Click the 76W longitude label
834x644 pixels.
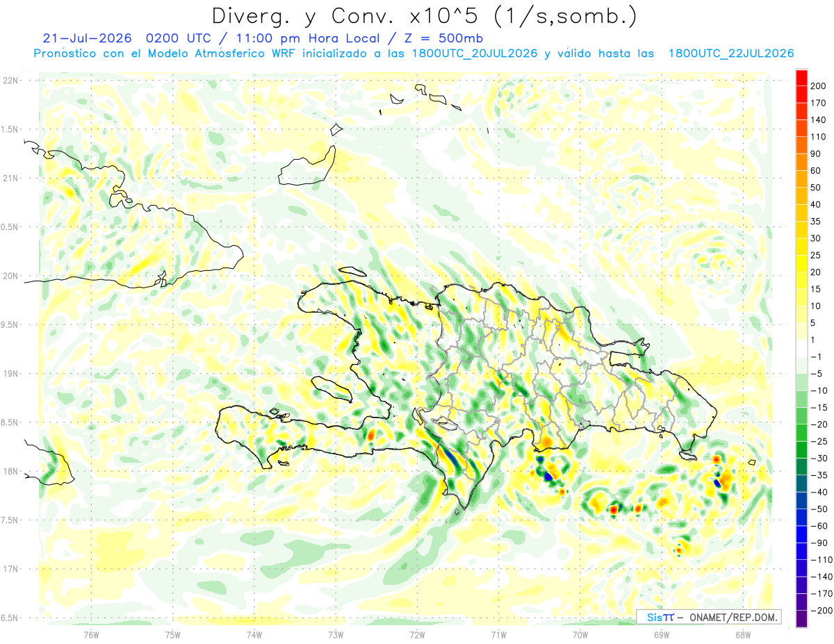point(91,634)
